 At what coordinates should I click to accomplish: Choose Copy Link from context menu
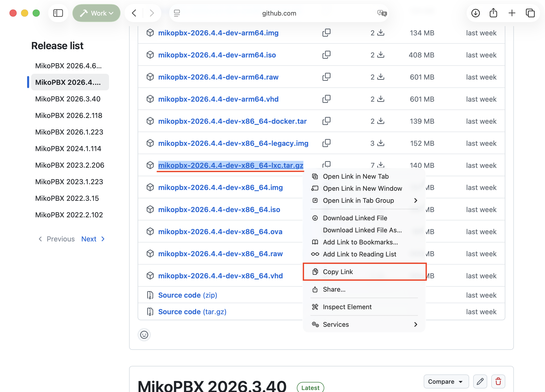point(364,272)
